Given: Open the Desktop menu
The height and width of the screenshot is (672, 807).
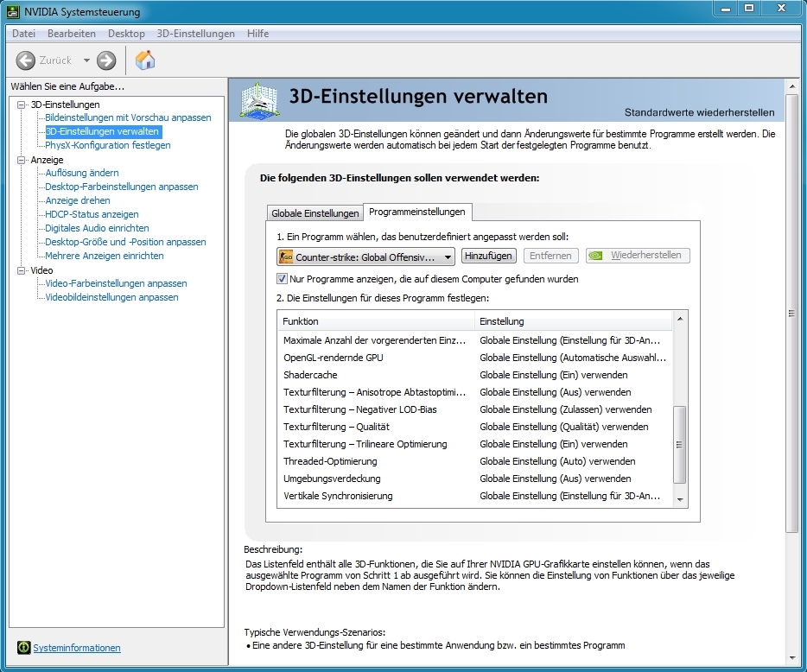Looking at the screenshot, I should 126,34.
